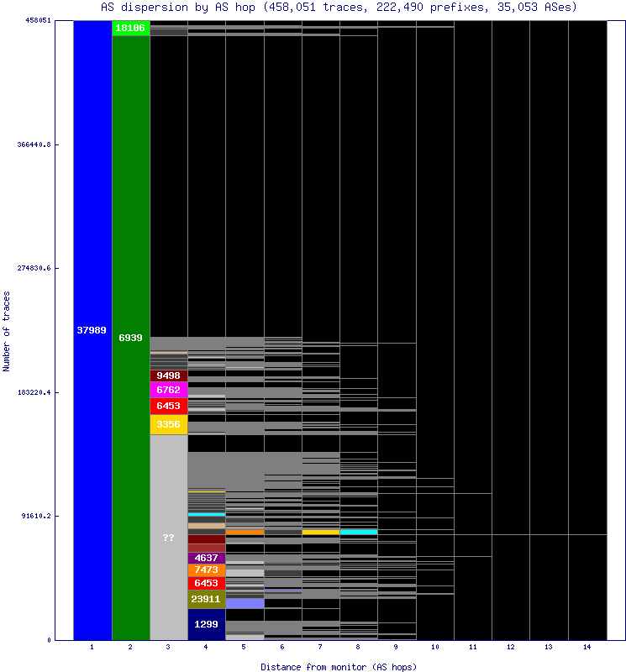The height and width of the screenshot is (672, 626).
Task: Click the 'Number of traces' axis label
Action: [x=7, y=331]
